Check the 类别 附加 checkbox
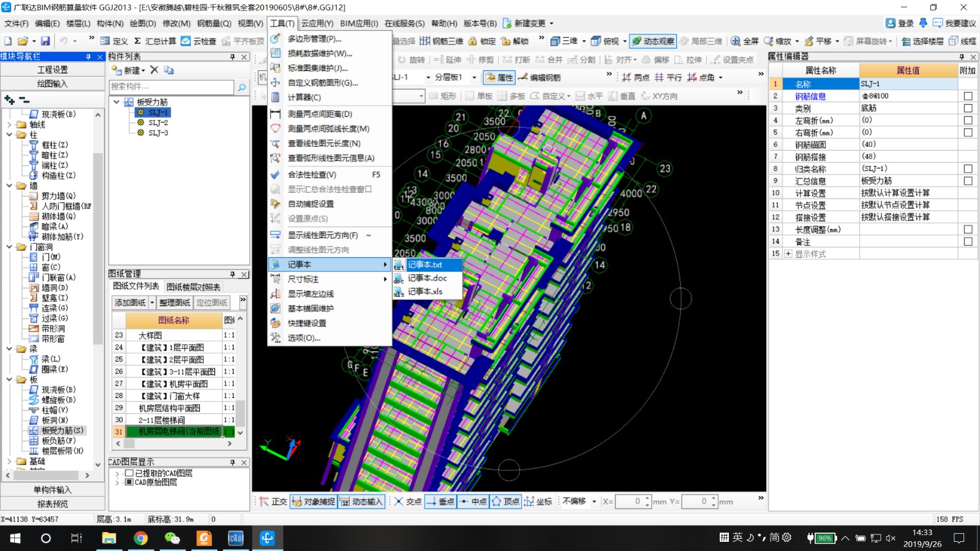 968,108
